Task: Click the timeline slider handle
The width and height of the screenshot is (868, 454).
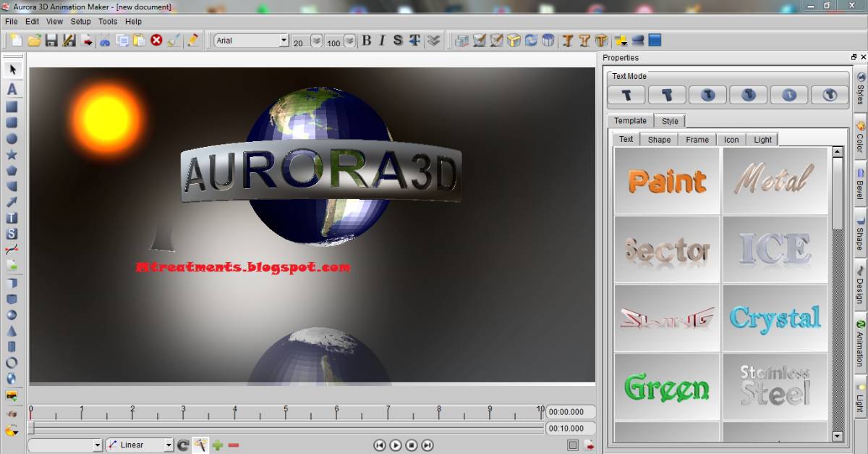Action: (x=31, y=428)
